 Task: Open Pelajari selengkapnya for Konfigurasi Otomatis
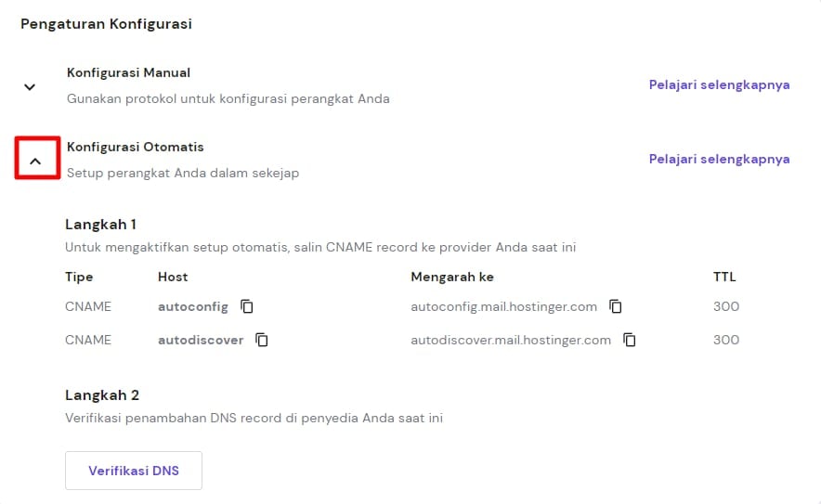coord(719,159)
